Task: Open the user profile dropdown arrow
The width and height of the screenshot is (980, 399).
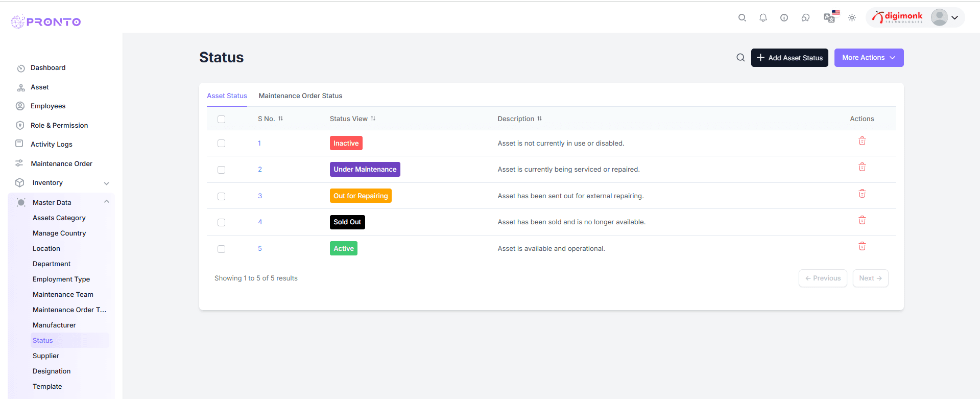Action: pos(954,18)
